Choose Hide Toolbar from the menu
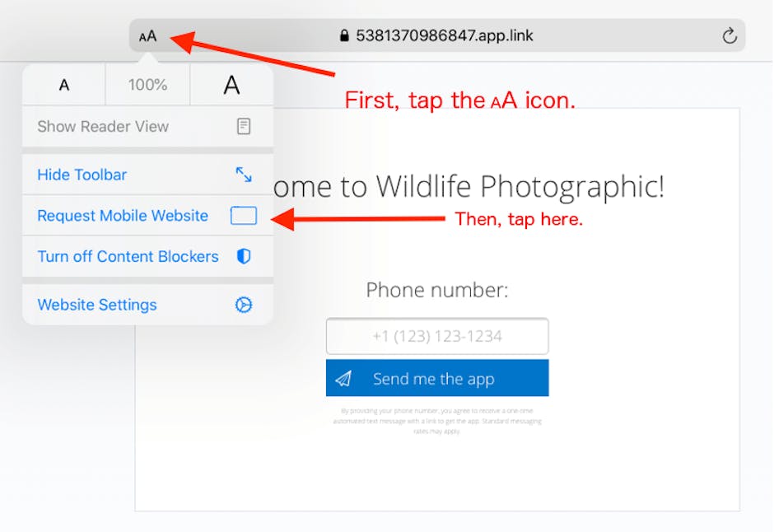Viewport: 774px width, 532px height. (82, 175)
